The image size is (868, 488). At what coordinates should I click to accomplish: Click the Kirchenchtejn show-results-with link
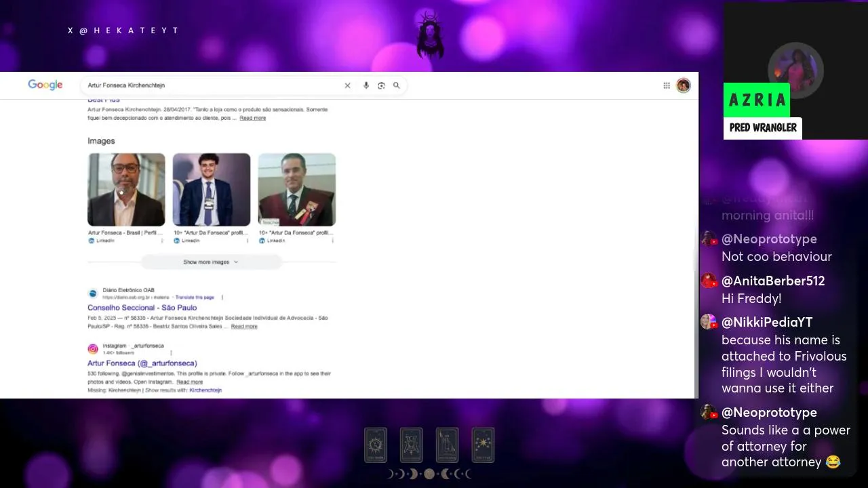pos(205,390)
